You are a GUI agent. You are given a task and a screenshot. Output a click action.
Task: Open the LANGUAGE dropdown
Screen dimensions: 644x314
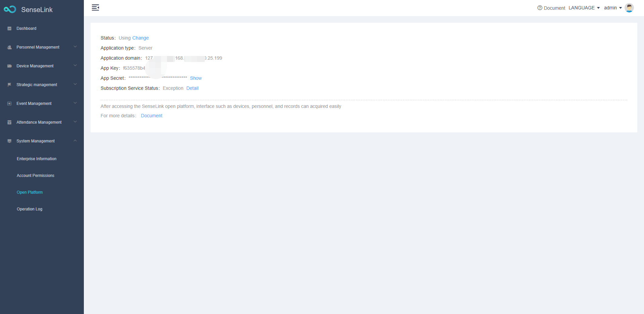584,8
